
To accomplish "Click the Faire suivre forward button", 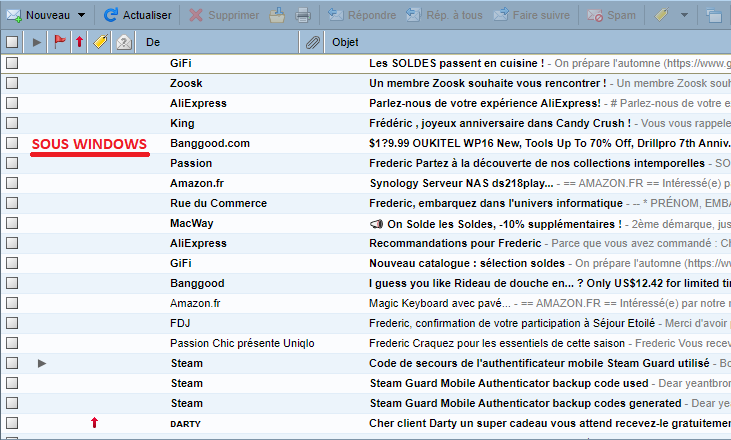I will coord(532,15).
